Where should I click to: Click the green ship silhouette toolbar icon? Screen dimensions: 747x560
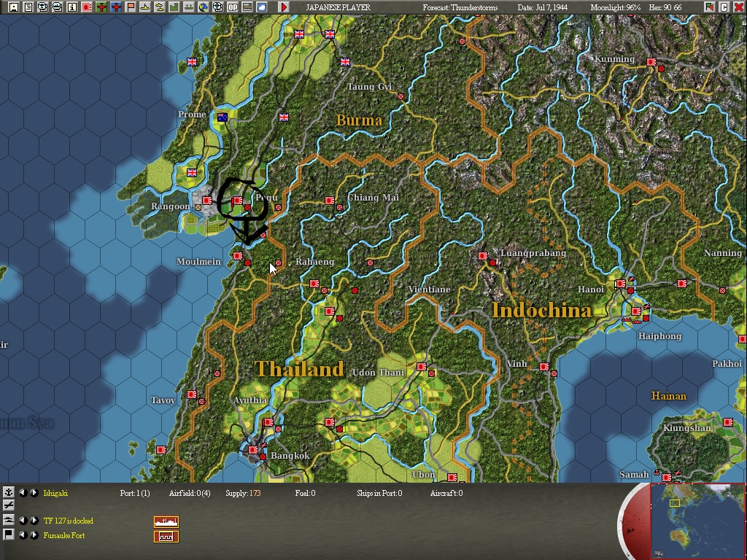(x=189, y=7)
